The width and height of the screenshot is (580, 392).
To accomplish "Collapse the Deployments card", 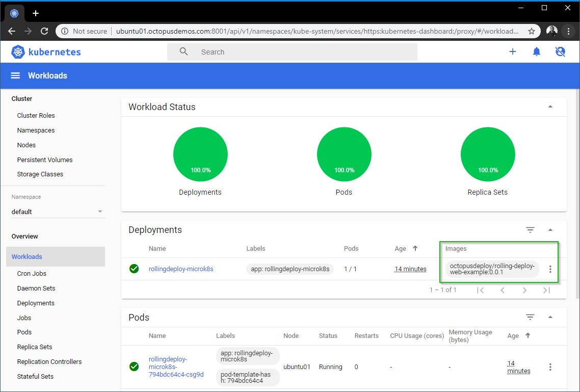I will point(550,230).
